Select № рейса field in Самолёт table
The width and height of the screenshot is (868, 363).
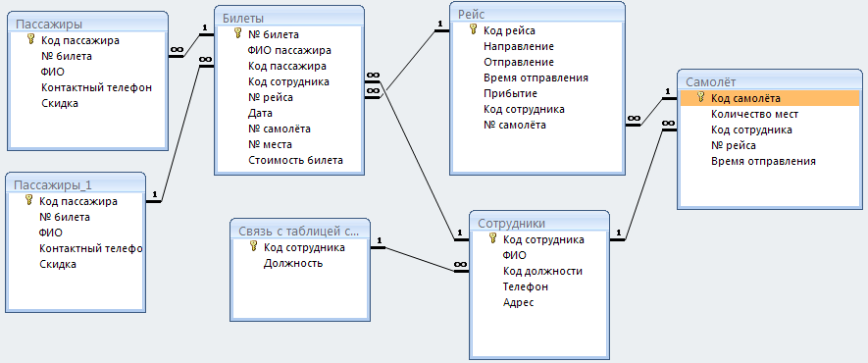tap(734, 145)
